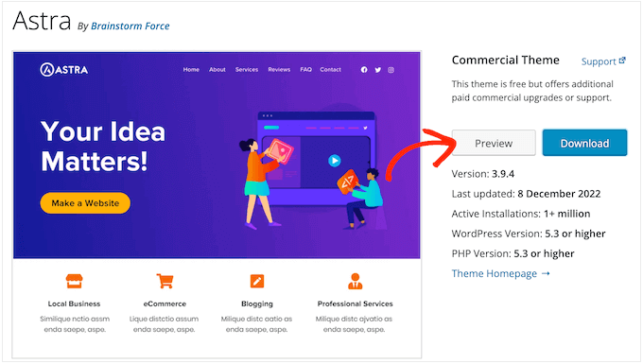Screen dimensions: 643x364
Task: Open the Brainstorm Force author link
Action: point(130,26)
